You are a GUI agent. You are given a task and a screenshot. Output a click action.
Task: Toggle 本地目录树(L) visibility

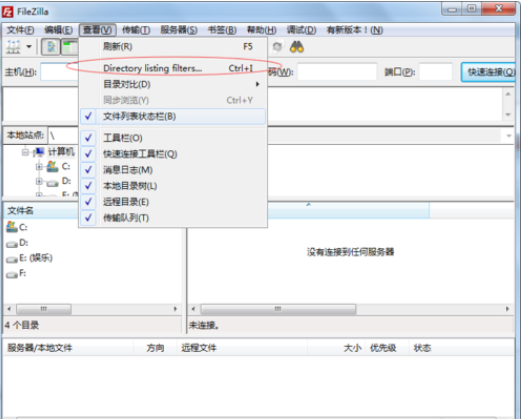173,186
